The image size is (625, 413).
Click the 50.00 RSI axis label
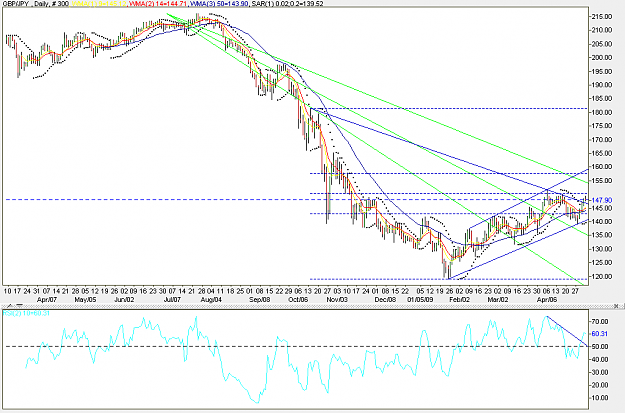(x=600, y=347)
